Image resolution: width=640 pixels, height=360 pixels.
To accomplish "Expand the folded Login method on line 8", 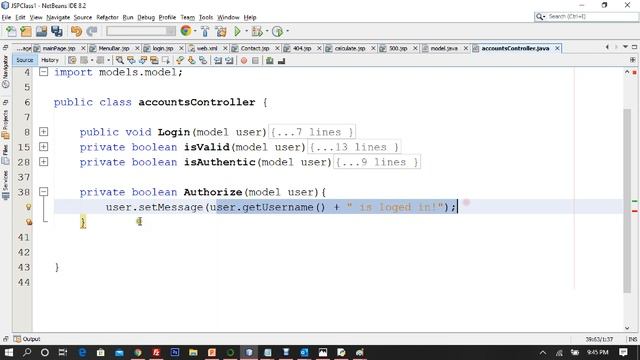I will 43,132.
